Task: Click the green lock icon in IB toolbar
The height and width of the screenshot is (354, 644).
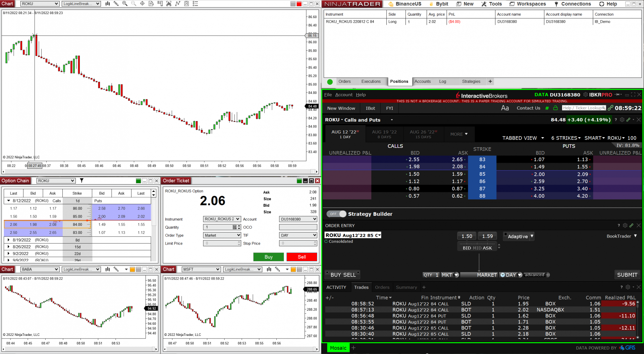Action: pos(555,108)
